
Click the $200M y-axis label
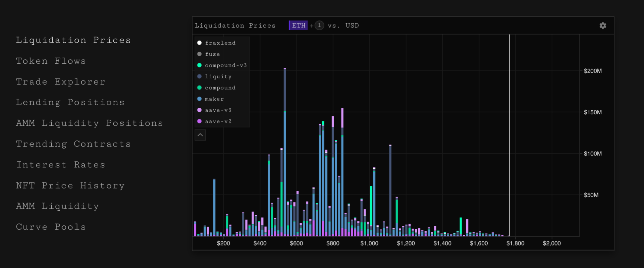click(x=593, y=71)
